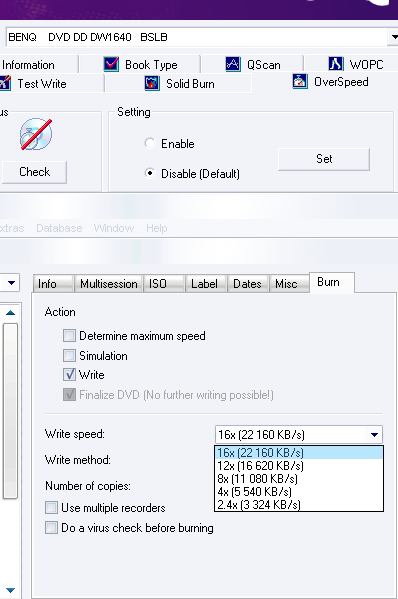Viewport: 398px width, 599px height.
Task: Select Disable (Default) radio option
Action: click(150, 173)
